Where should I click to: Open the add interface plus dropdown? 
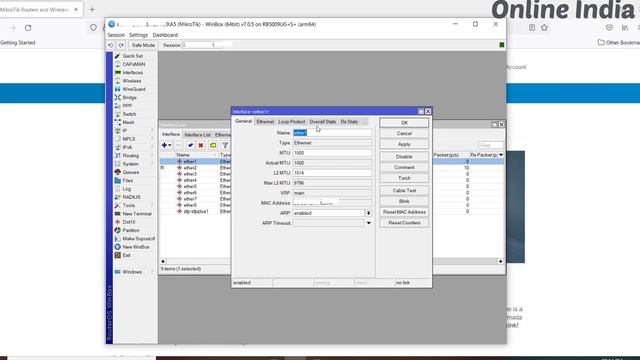(166, 145)
